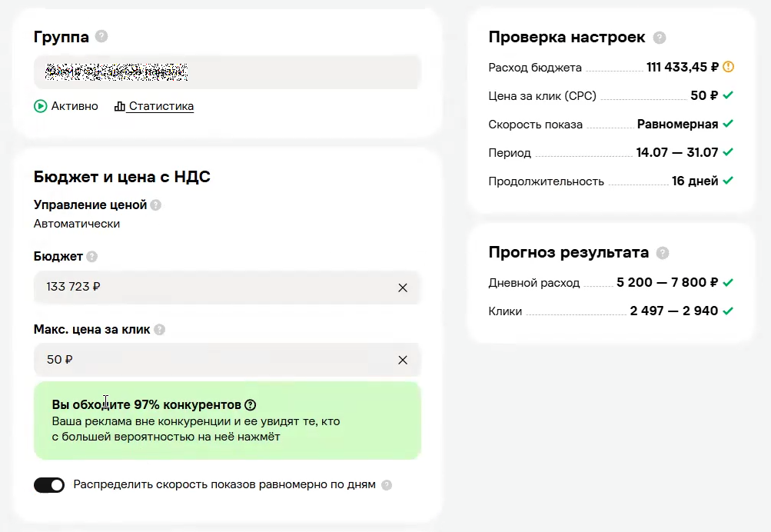Select the value 16 дней
771x532 pixels.
(x=695, y=181)
